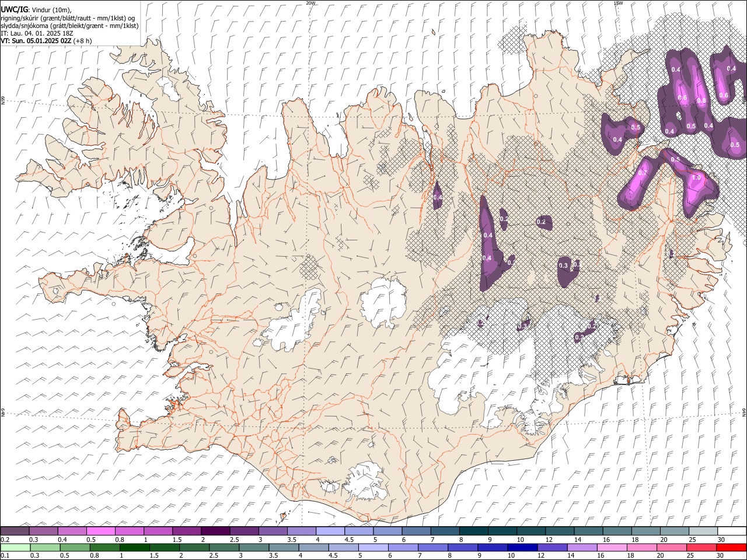Click the pale green lower swatch labeled 0.1
This screenshot has width=747, height=560.
click(16, 547)
